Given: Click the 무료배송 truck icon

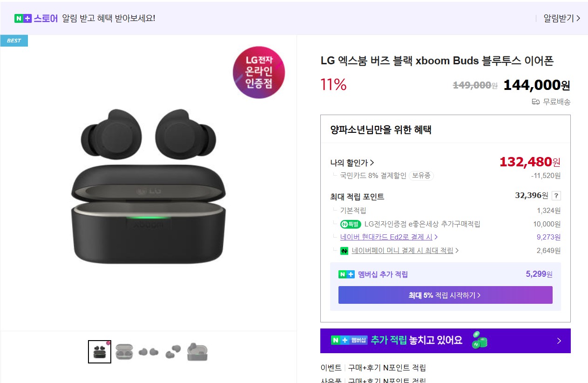Looking at the screenshot, I should [x=535, y=102].
